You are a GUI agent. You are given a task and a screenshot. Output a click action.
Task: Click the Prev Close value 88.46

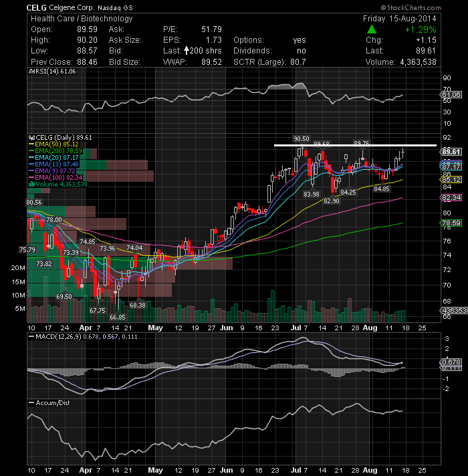(87, 62)
